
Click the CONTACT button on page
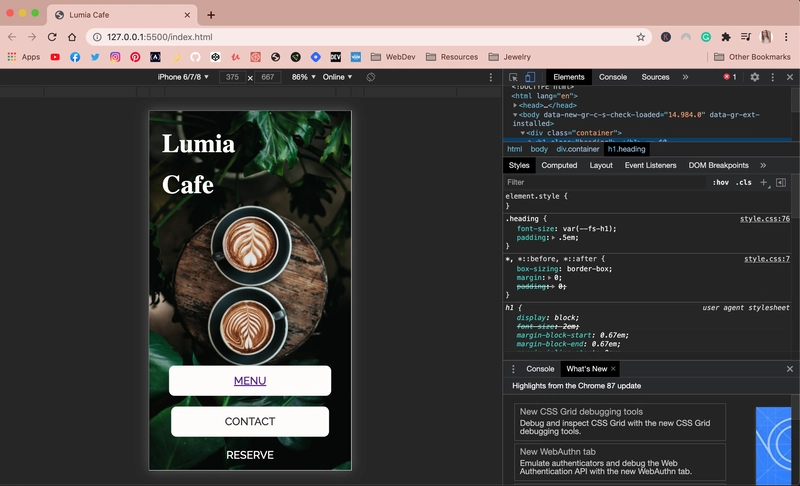point(250,421)
